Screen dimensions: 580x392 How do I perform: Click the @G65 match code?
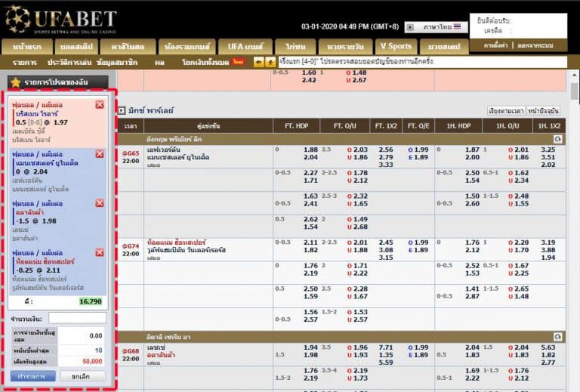(131, 153)
